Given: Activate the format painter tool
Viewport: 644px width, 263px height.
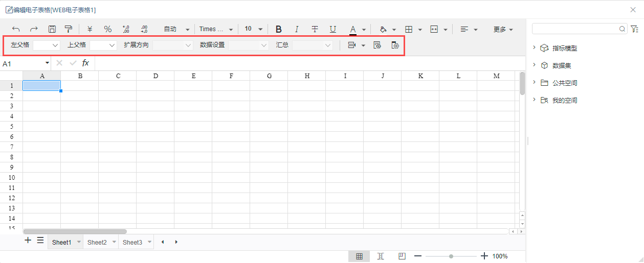Looking at the screenshot, I should pos(69,29).
